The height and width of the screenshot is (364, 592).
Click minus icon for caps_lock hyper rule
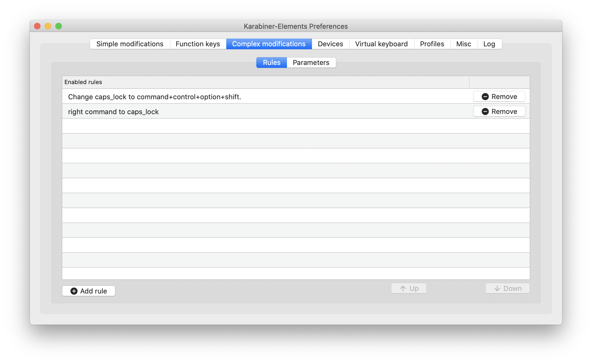click(x=485, y=97)
